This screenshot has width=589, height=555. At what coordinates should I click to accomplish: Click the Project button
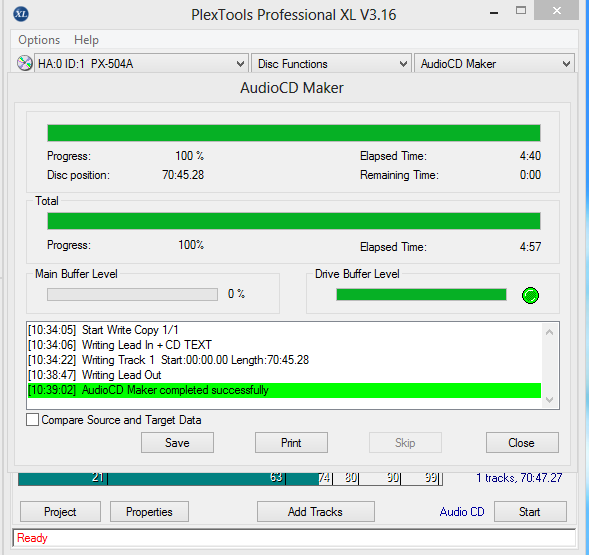(x=60, y=511)
